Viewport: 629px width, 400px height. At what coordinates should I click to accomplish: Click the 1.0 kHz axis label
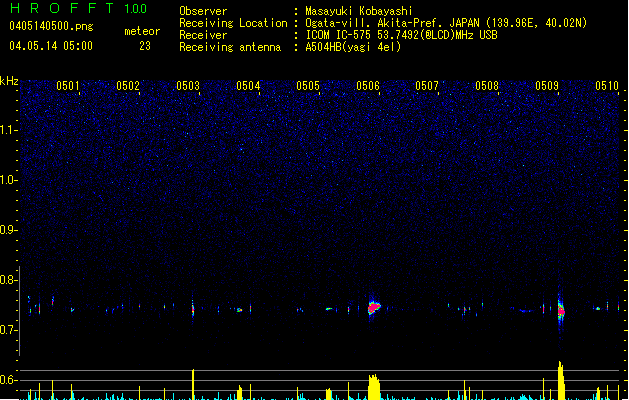[x=8, y=180]
